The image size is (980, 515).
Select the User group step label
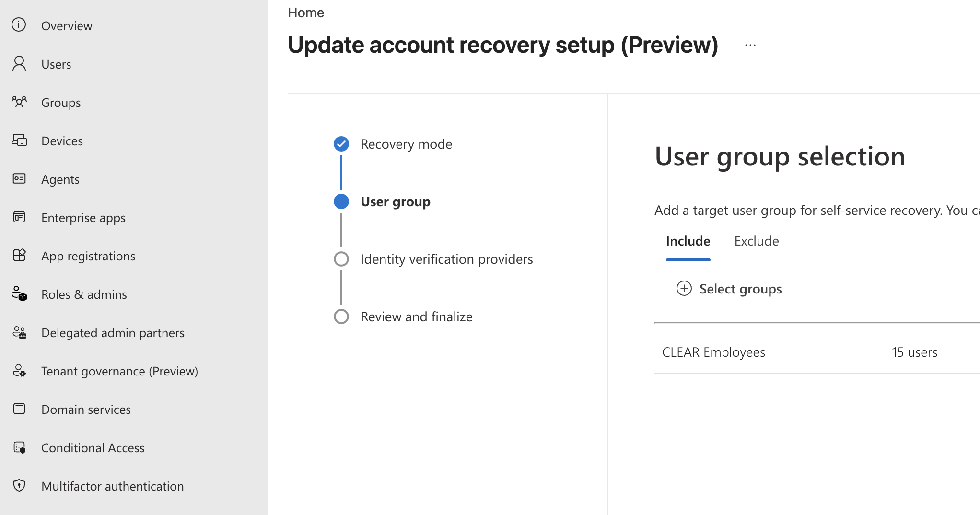(x=396, y=201)
